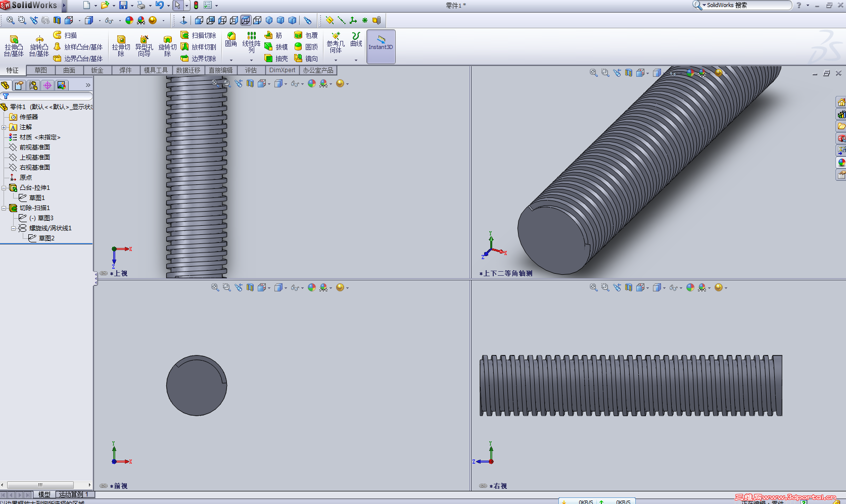Switch to the 曲面 surfaces tab

pos(69,70)
